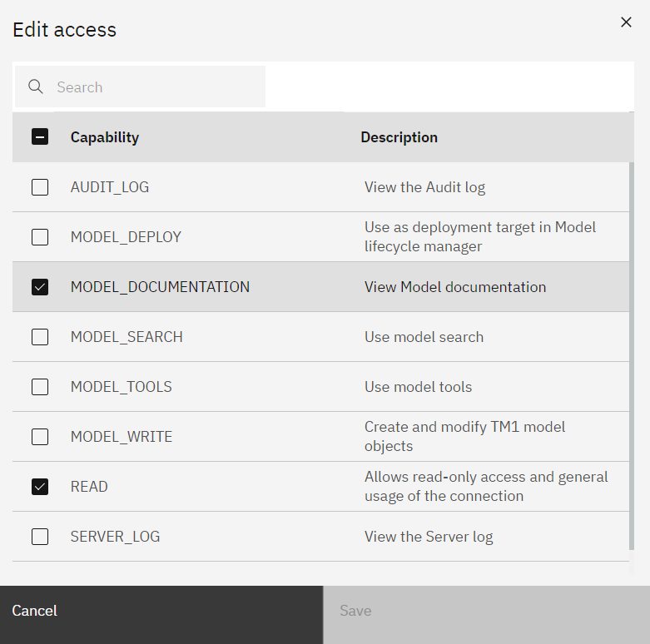Image resolution: width=650 pixels, height=644 pixels.
Task: Select the MODEL_DOCUMENTATION capability name
Action: tap(160, 287)
